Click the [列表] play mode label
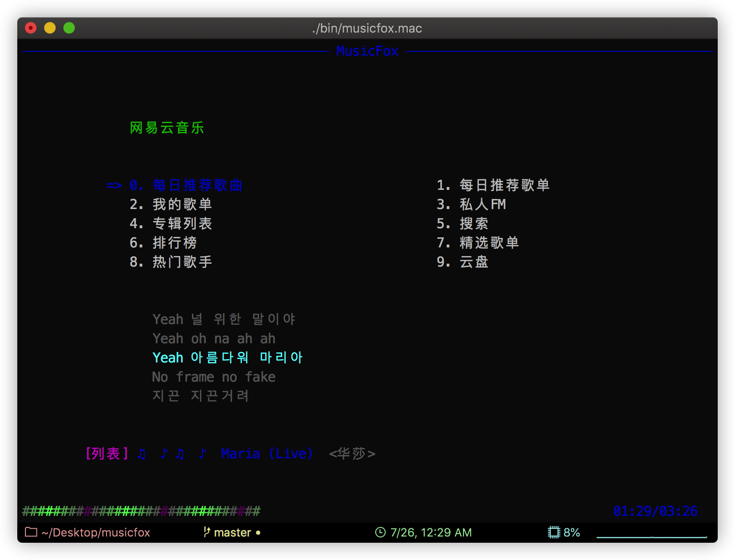This screenshot has width=735, height=560. (107, 454)
